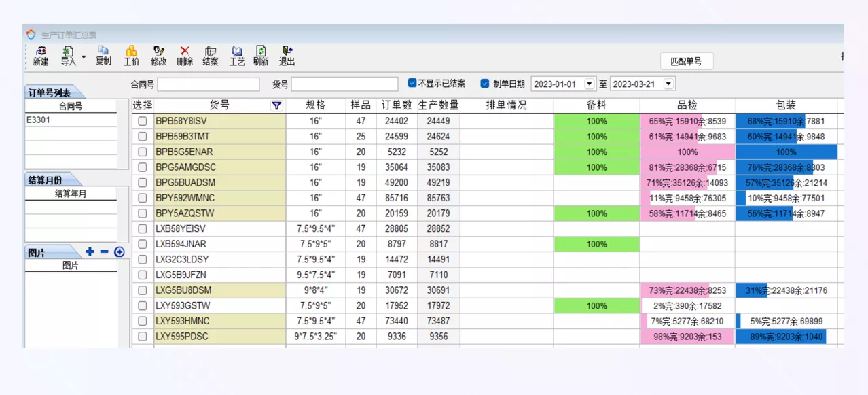Click the 退出 (Exit) toolbar icon
Image resolution: width=868 pixels, height=395 pixels.
[287, 56]
